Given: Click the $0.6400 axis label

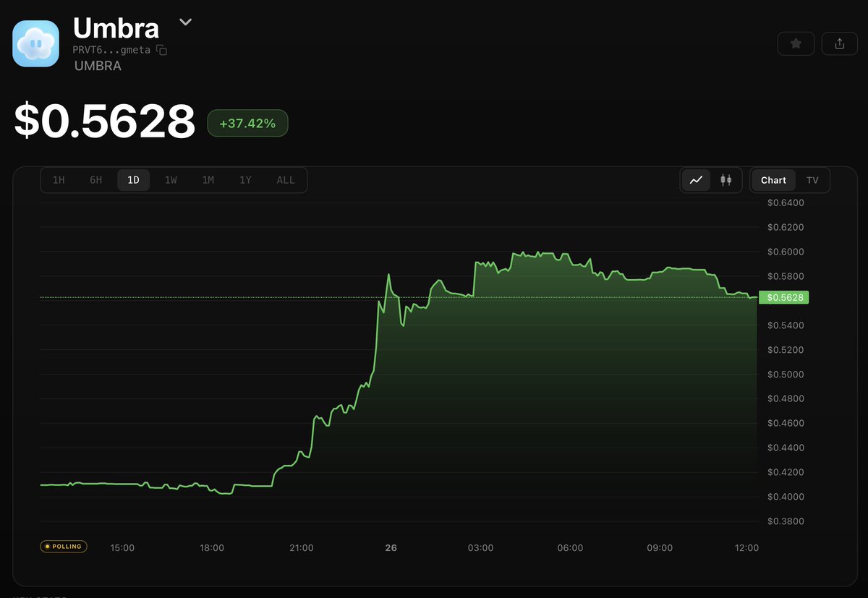Looking at the screenshot, I should [786, 202].
